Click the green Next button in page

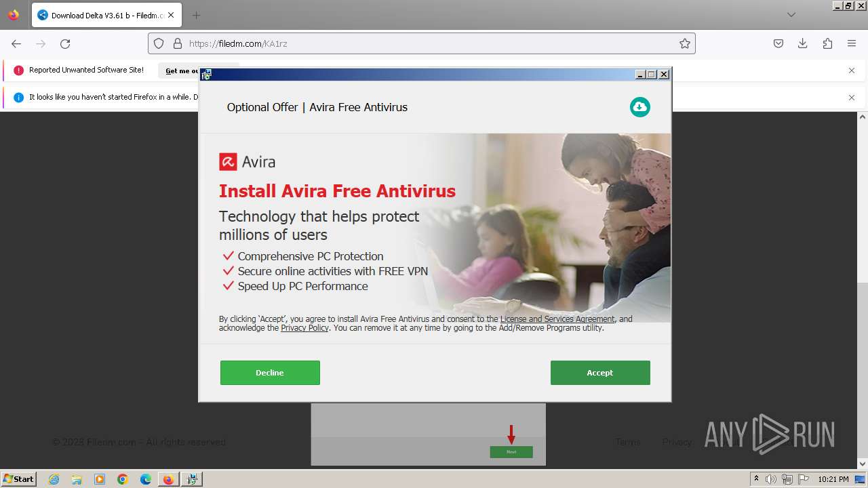pos(511,451)
